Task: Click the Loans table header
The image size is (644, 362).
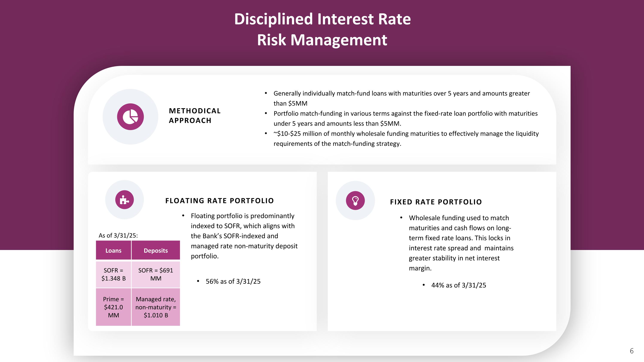Action: (113, 250)
